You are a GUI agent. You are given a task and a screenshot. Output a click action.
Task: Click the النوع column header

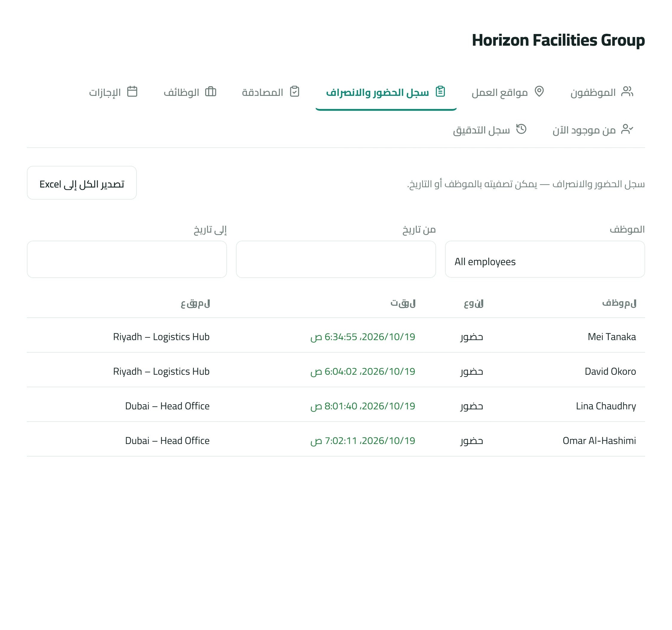pos(473,304)
